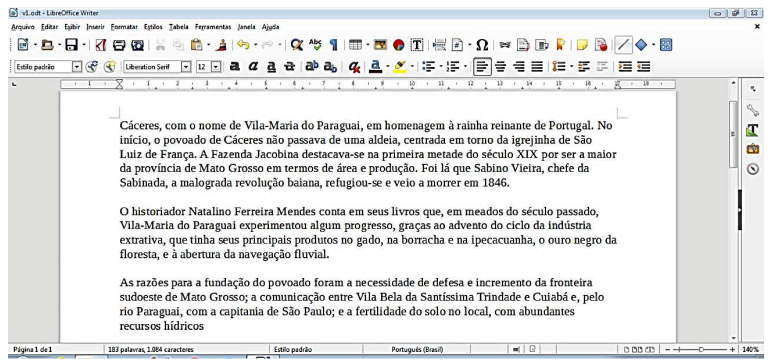Open the Inserir menu
This screenshot has height=363, width=781.
coord(95,27)
